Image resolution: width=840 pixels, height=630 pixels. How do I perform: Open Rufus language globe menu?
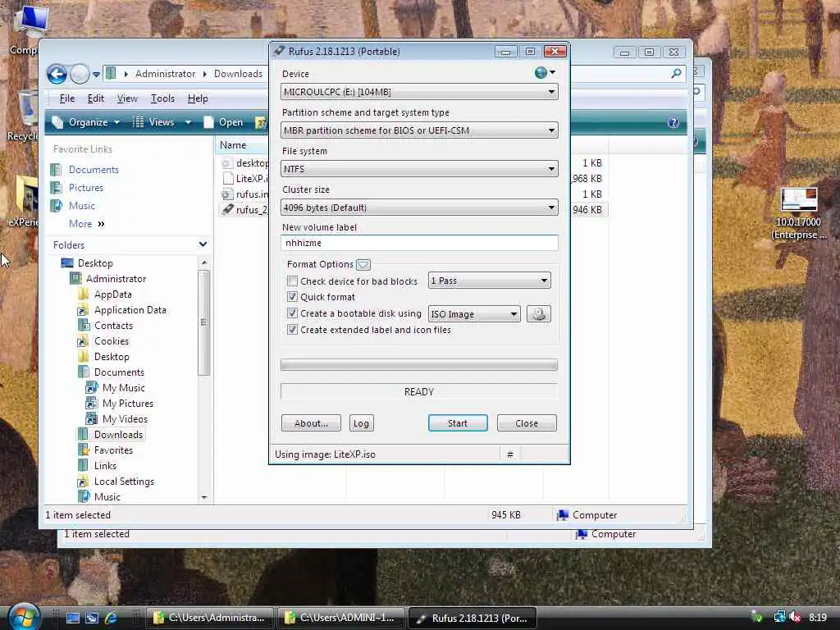coord(545,72)
